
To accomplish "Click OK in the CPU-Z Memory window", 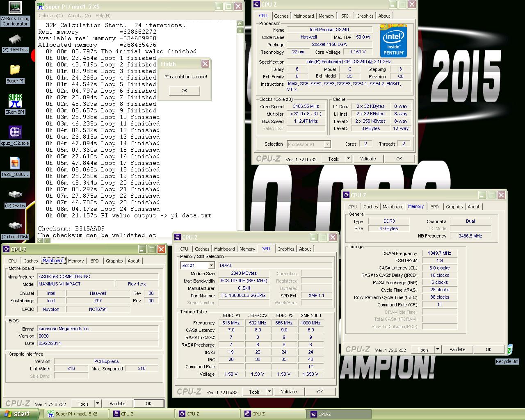I will point(488,349).
